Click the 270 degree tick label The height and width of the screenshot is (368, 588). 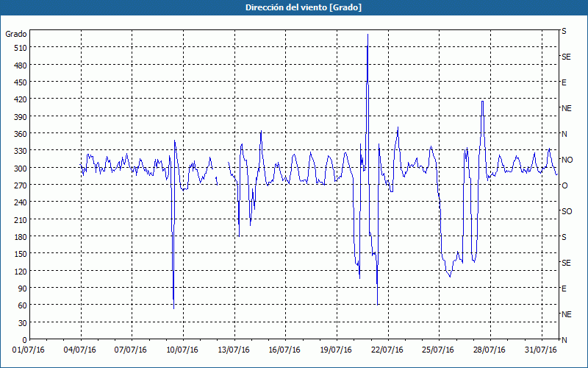click(21, 185)
